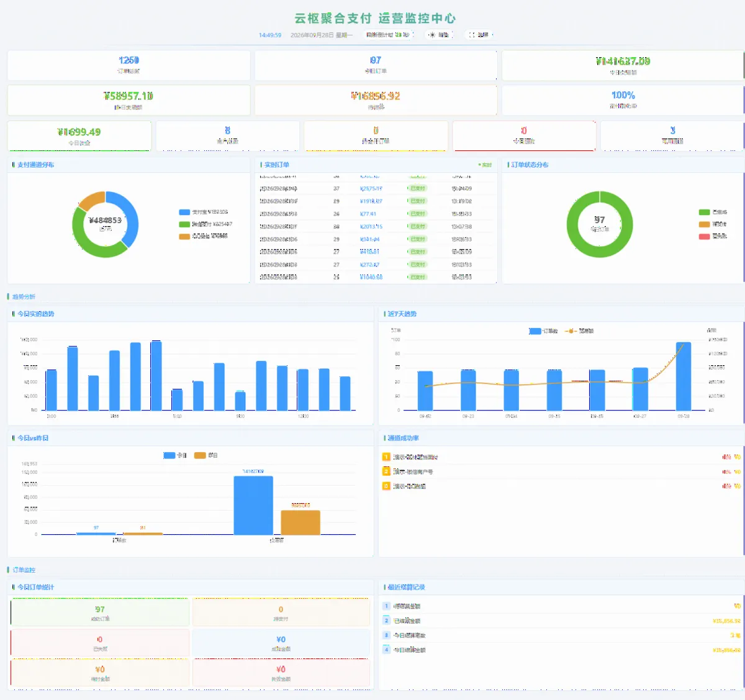This screenshot has height=700, width=745.
Task: Toggle the 交易额 line legend in 近7天趋势
Action: pyautogui.click(x=579, y=331)
